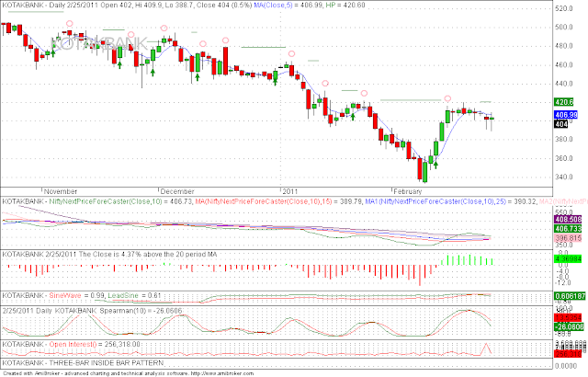Image resolution: width=588 pixels, height=377 pixels.
Task: Select the red SineWave = 0.99 legend text
Action: click(77, 295)
